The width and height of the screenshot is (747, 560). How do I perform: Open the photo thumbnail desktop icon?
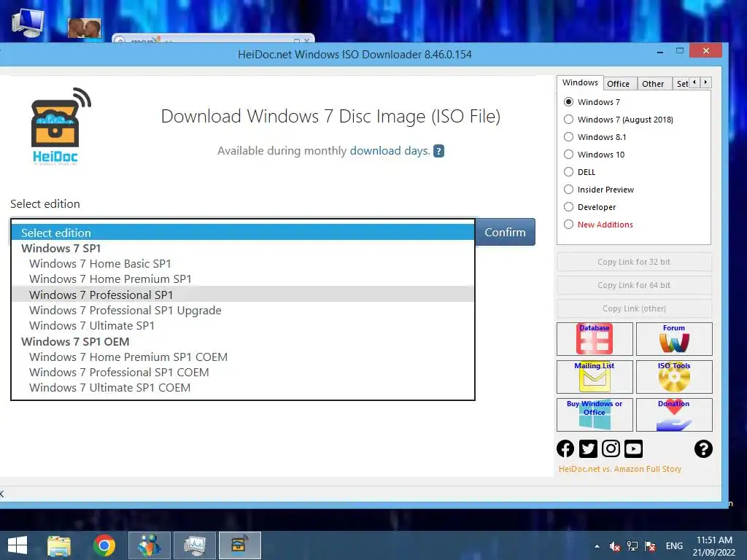point(85,28)
